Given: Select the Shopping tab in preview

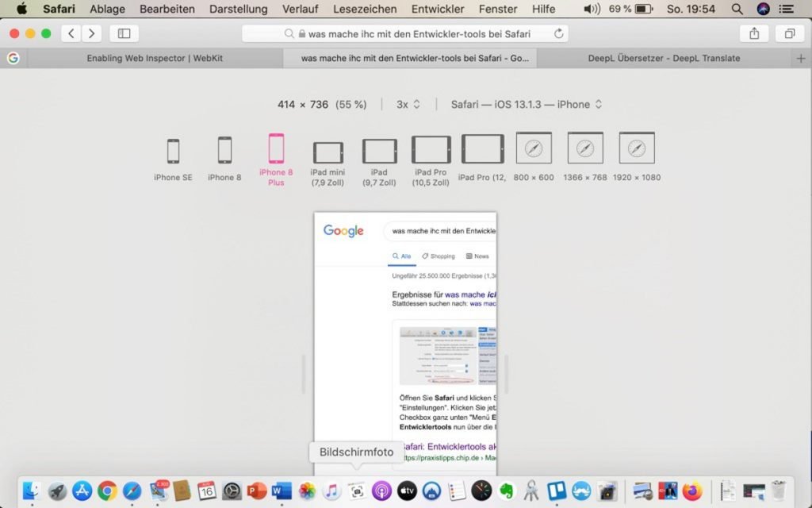Looking at the screenshot, I should 438,256.
